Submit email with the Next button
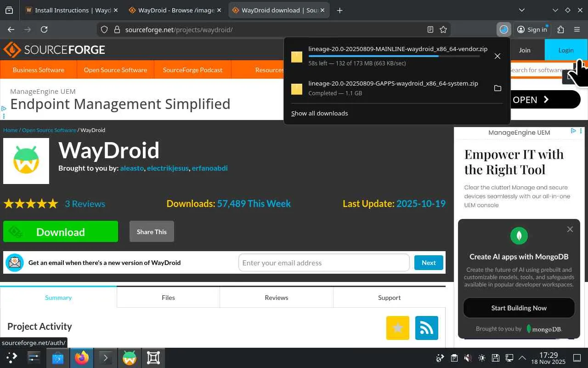The width and height of the screenshot is (588, 368). [x=429, y=263]
